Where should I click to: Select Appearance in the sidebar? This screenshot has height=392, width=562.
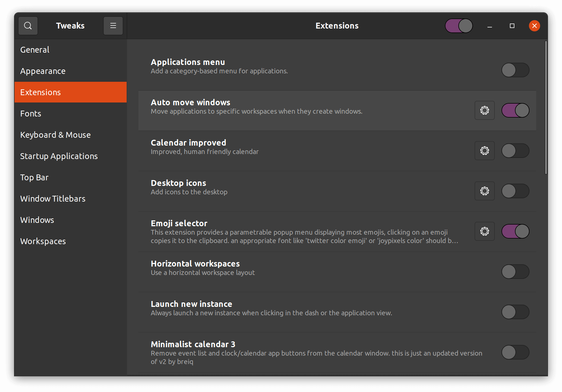coord(43,71)
